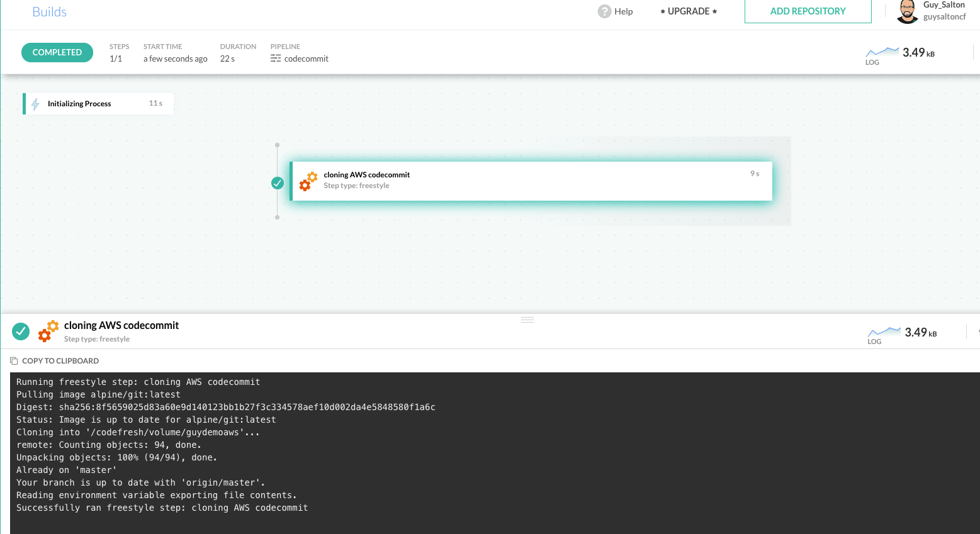Image resolution: width=980 pixels, height=534 pixels.
Task: Click the log panel resize drag handle
Action: pos(527,320)
